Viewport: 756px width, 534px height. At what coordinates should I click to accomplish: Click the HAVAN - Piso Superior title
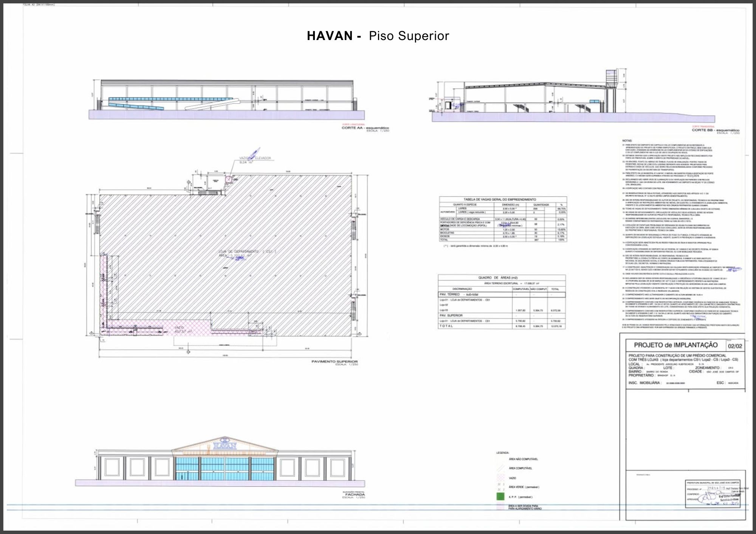point(378,36)
